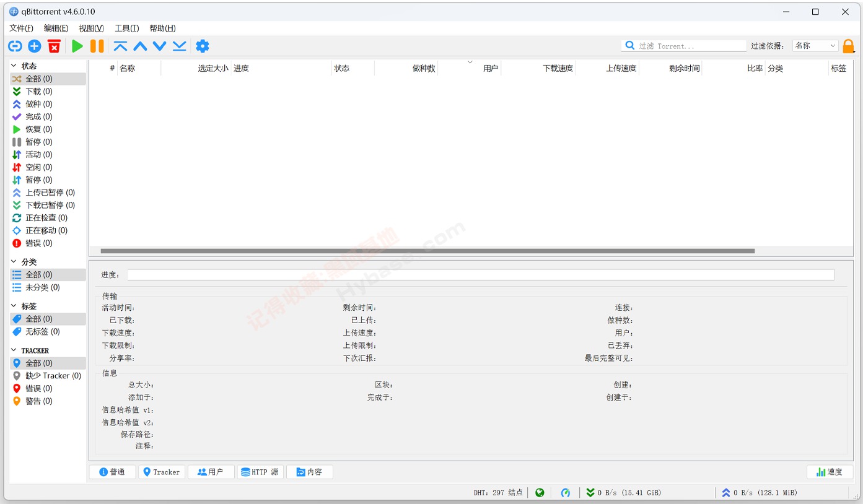Click the HTTP 源 button

tap(260, 471)
